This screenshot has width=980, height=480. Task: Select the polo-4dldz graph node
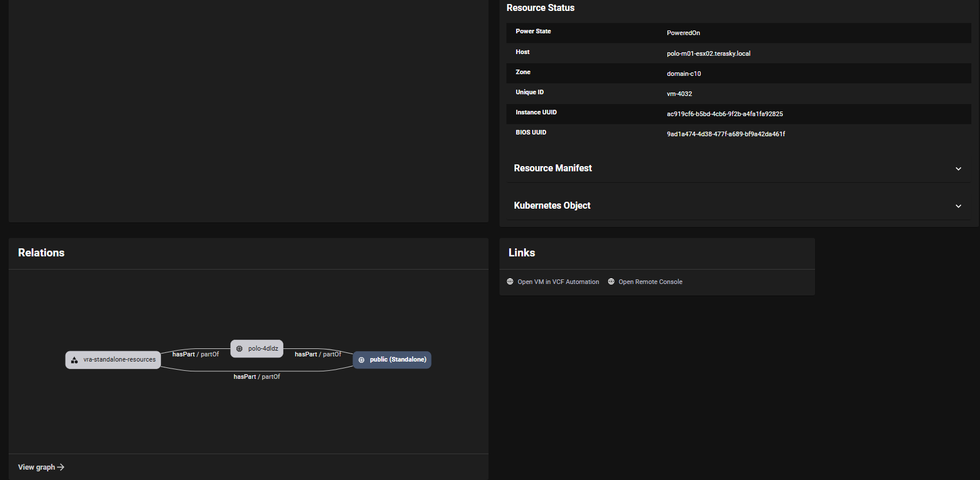point(257,348)
